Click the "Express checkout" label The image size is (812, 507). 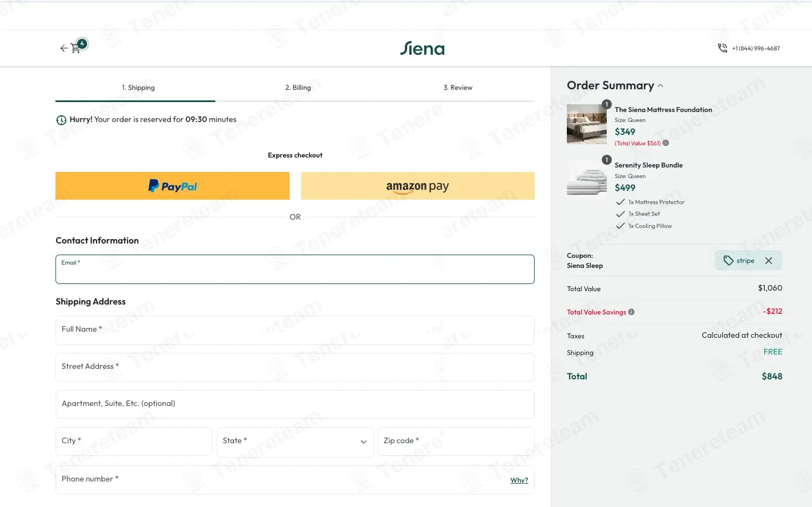tap(295, 155)
